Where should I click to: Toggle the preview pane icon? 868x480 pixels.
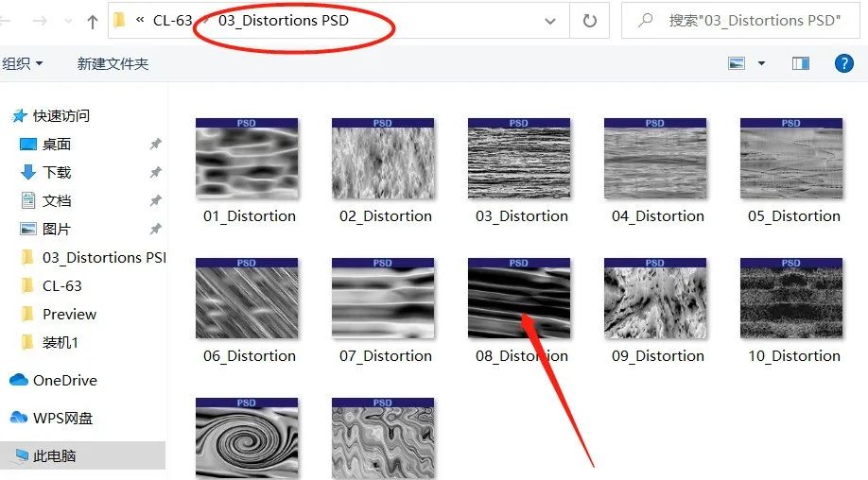801,63
